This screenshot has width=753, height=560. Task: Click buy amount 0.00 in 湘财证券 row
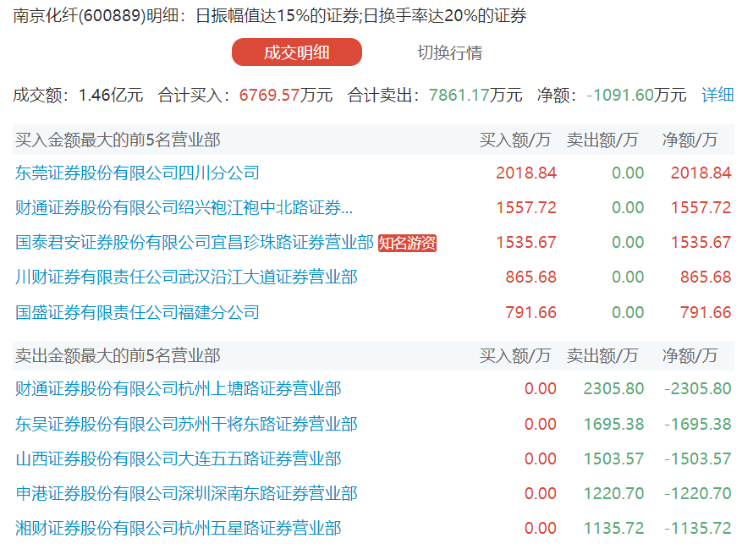[x=541, y=529]
